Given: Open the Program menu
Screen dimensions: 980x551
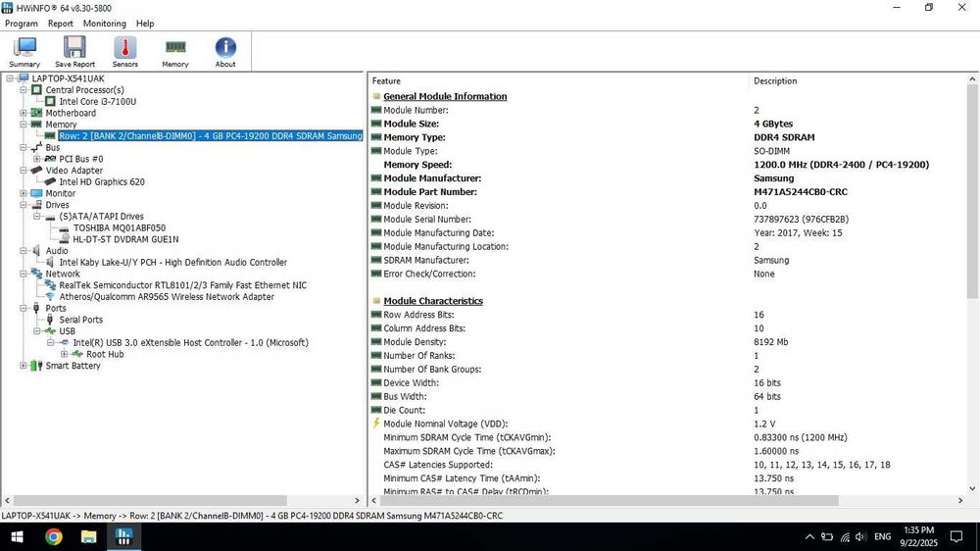Looking at the screenshot, I should click(x=22, y=24).
